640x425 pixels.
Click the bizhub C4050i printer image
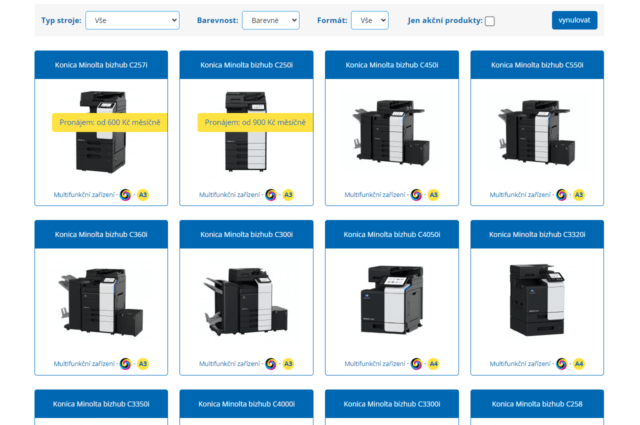point(392,299)
